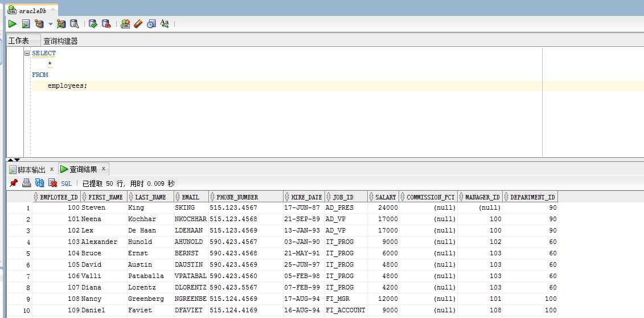644x318 pixels.
Task: Open the SQL History clock icon
Action: click(x=151, y=24)
